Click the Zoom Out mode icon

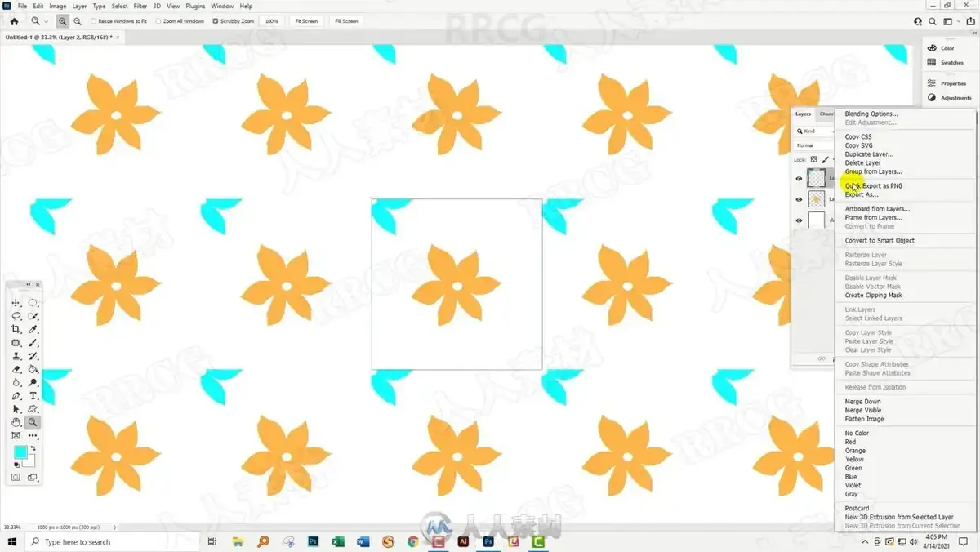[x=78, y=21]
